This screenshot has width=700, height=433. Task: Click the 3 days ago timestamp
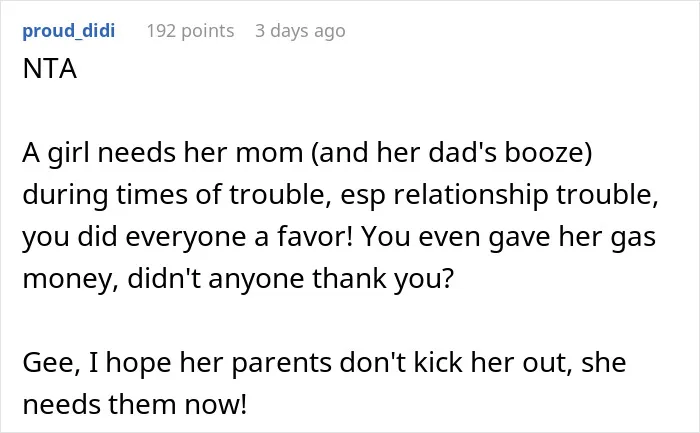pyautogui.click(x=300, y=31)
